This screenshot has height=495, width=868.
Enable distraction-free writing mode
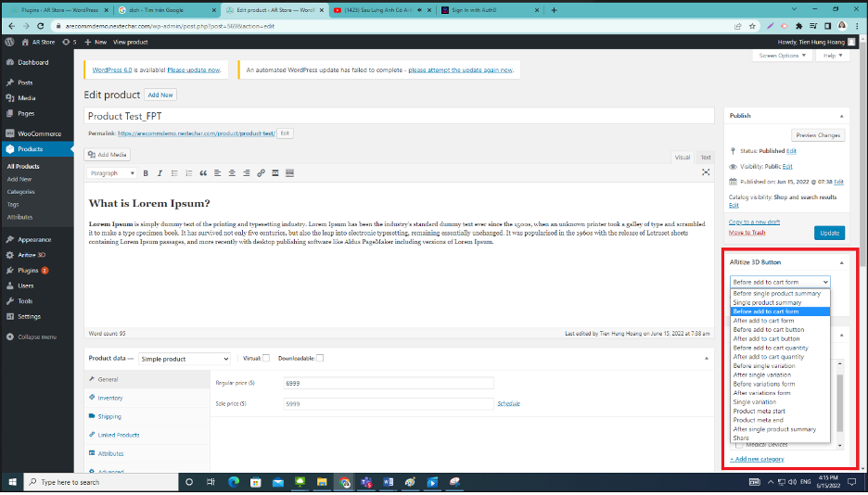[706, 172]
